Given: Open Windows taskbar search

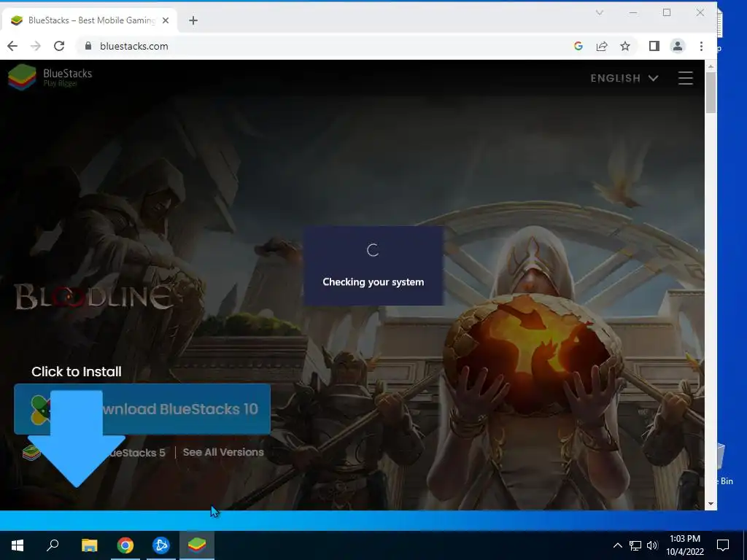Looking at the screenshot, I should pos(53,545).
